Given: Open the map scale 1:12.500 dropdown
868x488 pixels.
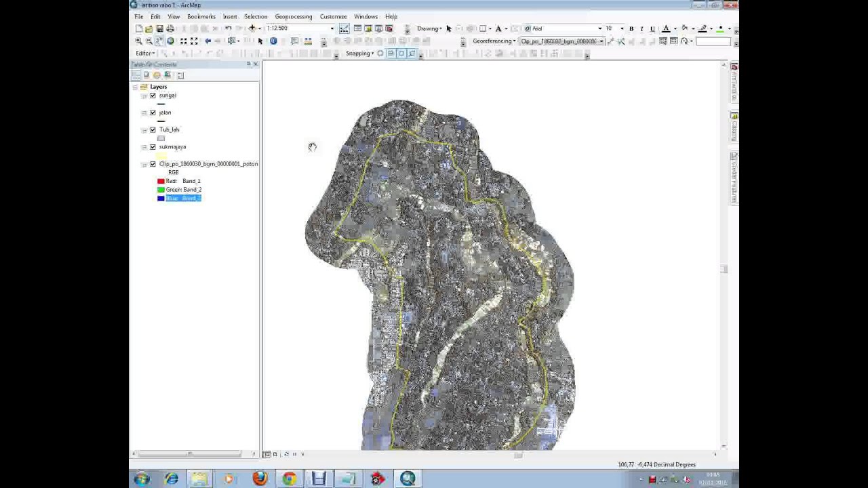Looking at the screenshot, I should [332, 28].
